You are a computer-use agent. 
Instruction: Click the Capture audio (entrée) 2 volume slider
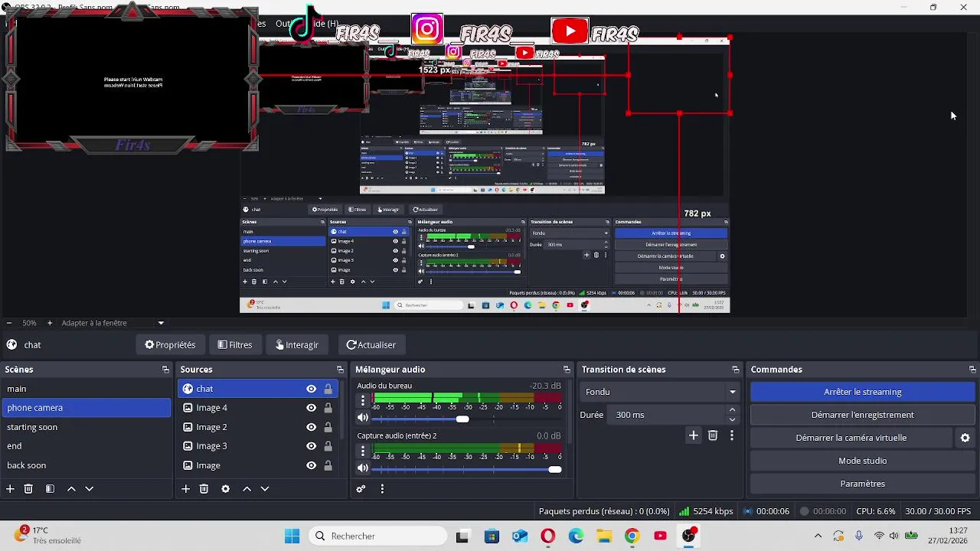[x=467, y=469]
